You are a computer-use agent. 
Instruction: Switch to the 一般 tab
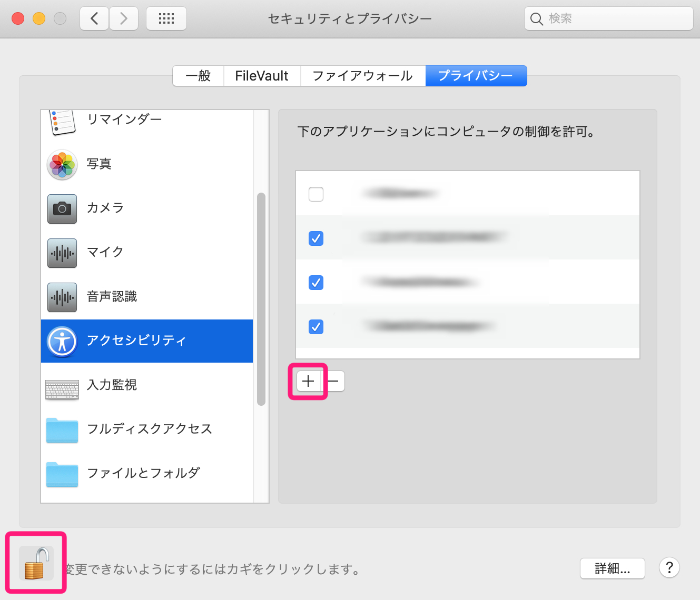click(199, 76)
